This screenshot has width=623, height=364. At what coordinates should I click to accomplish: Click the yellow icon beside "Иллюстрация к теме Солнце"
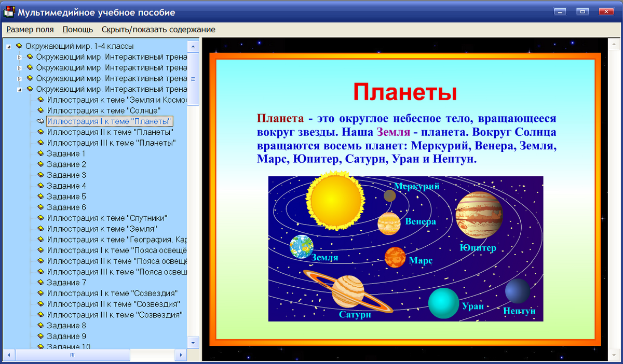[x=40, y=110]
